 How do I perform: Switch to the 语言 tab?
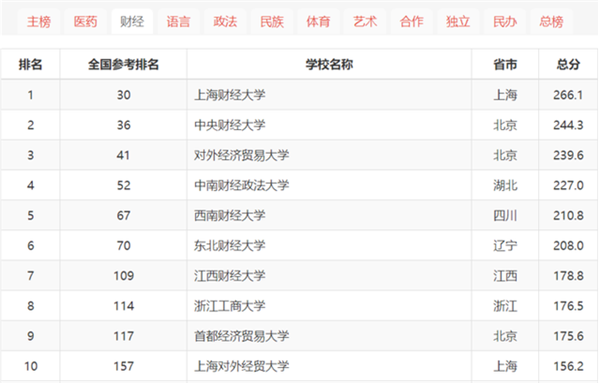178,21
